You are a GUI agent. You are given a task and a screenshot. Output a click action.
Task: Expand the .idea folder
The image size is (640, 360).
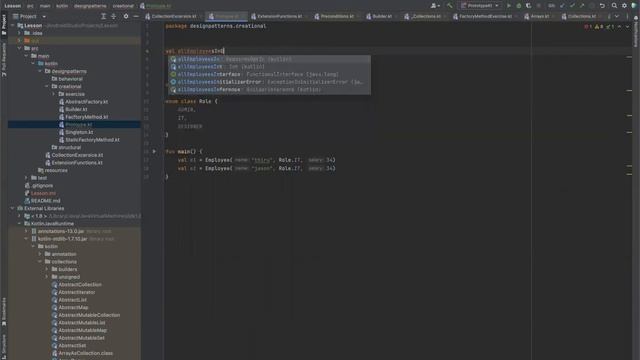[20, 33]
